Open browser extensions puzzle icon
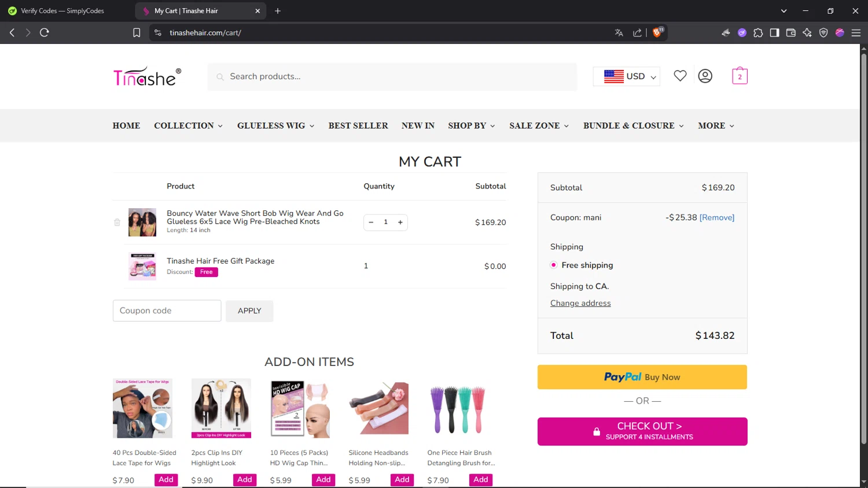Viewport: 868px width, 488px height. pyautogui.click(x=758, y=32)
